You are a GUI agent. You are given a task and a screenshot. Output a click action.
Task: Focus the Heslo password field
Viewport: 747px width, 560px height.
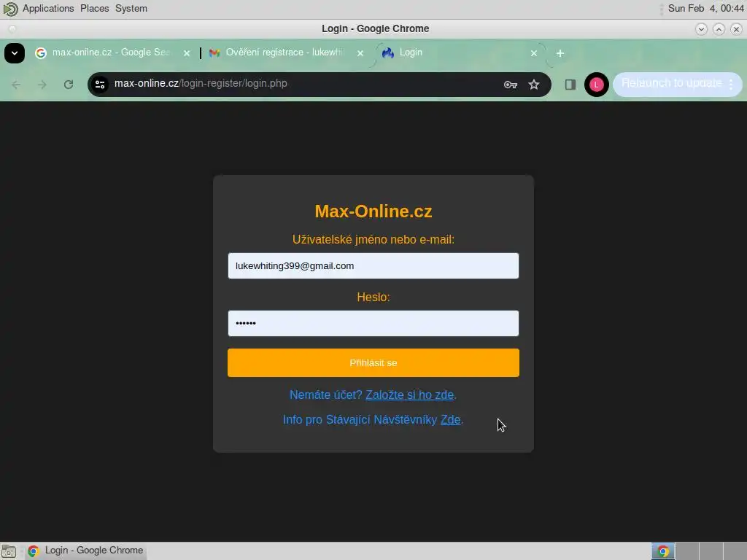373,323
